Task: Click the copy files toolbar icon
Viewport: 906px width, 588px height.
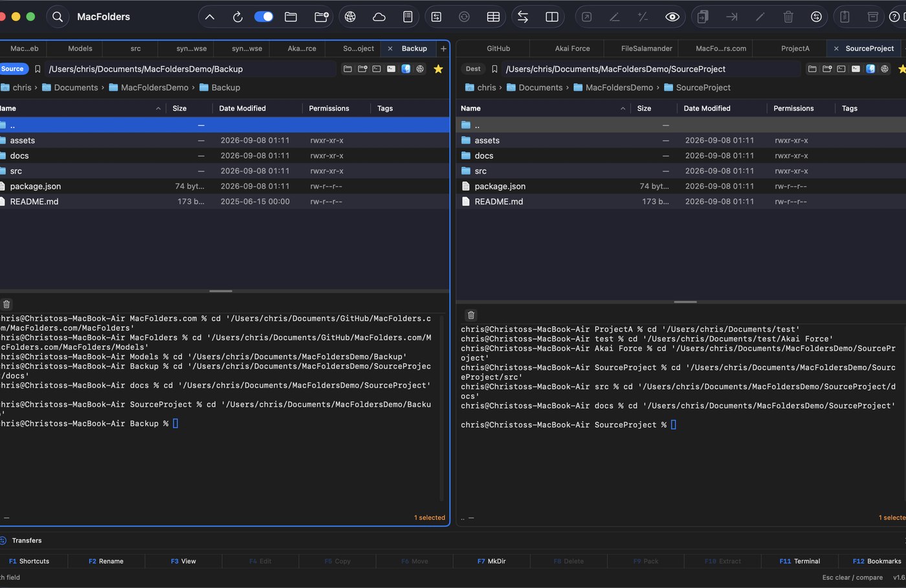Action: (x=703, y=17)
